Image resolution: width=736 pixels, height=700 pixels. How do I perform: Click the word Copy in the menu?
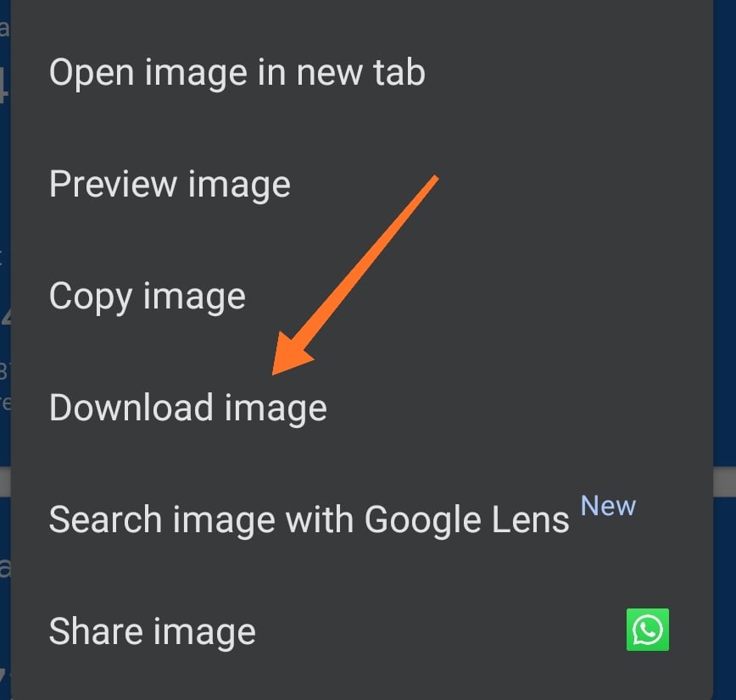(91, 297)
